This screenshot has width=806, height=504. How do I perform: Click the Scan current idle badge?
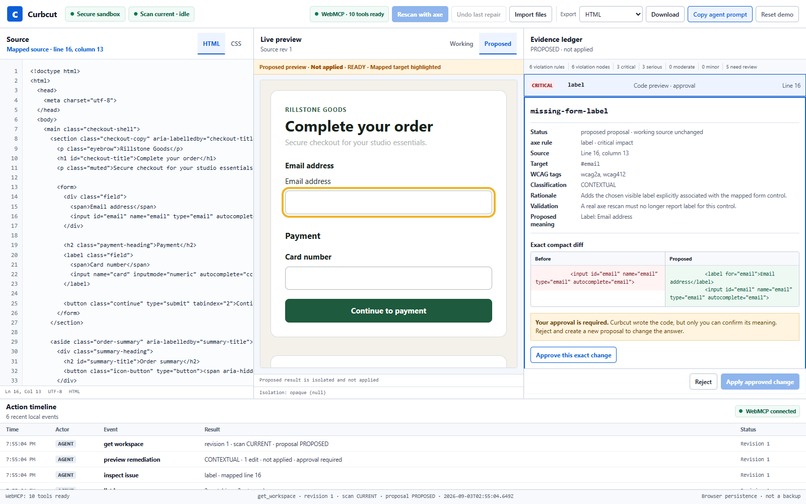coord(161,14)
